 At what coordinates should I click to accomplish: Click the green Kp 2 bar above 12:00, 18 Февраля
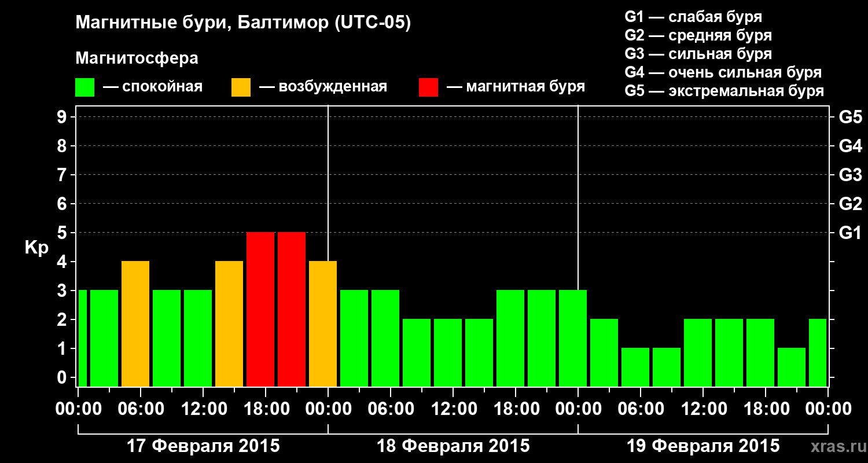coord(448,352)
